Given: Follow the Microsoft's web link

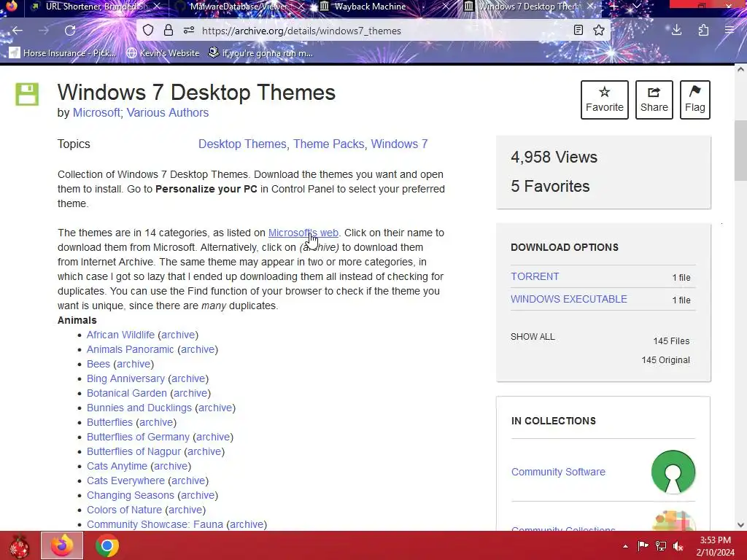Looking at the screenshot, I should click(x=303, y=233).
